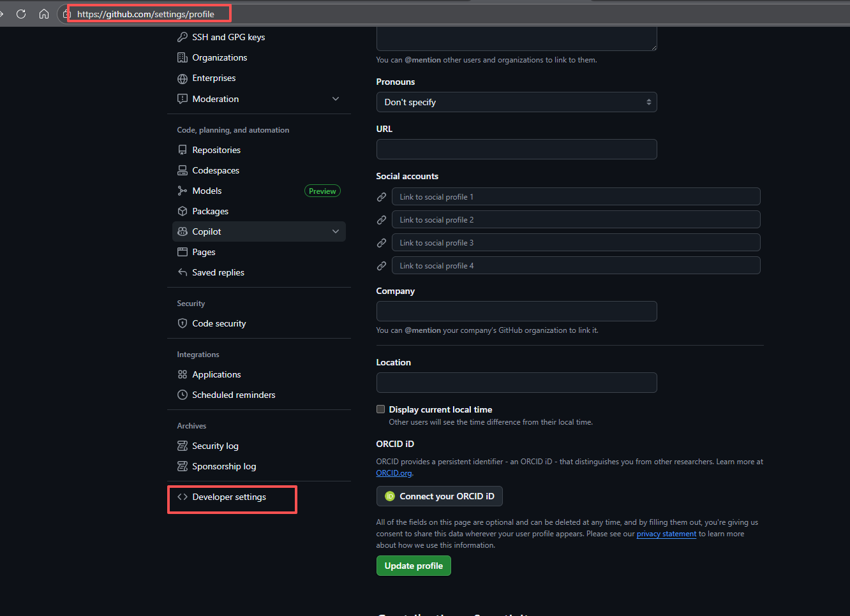The width and height of the screenshot is (850, 616).
Task: Open the Security log text link
Action: click(x=215, y=446)
